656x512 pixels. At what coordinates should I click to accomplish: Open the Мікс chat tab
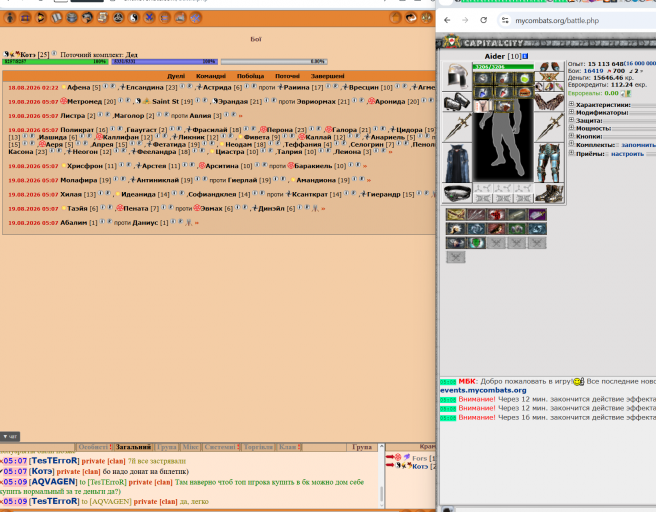(x=190, y=447)
